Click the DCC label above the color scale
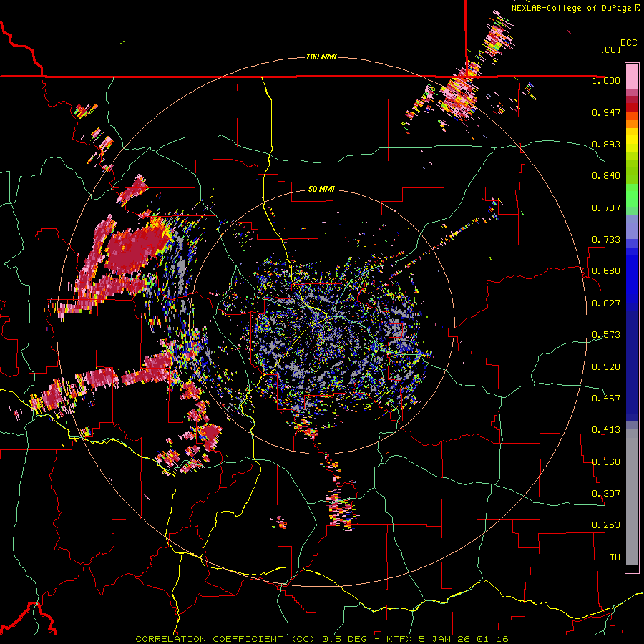644x644 pixels. (x=629, y=43)
